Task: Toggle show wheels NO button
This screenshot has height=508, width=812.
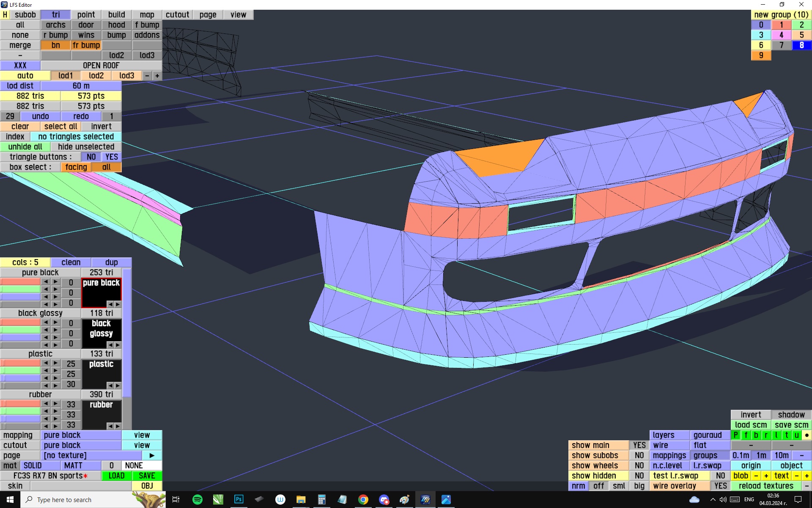Action: coord(639,466)
